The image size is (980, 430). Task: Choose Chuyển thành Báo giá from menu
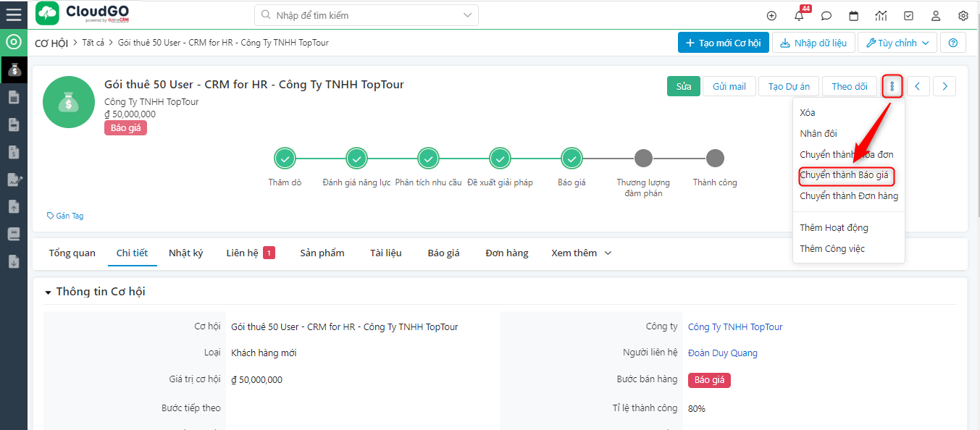point(845,175)
